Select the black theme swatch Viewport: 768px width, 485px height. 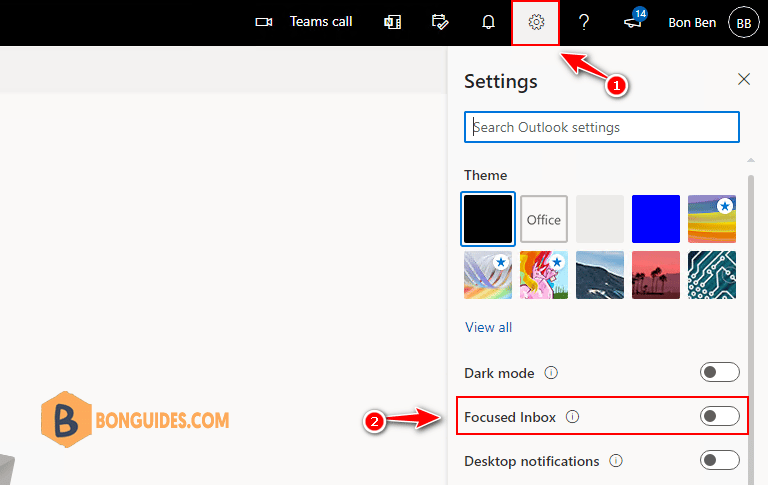[x=488, y=218]
